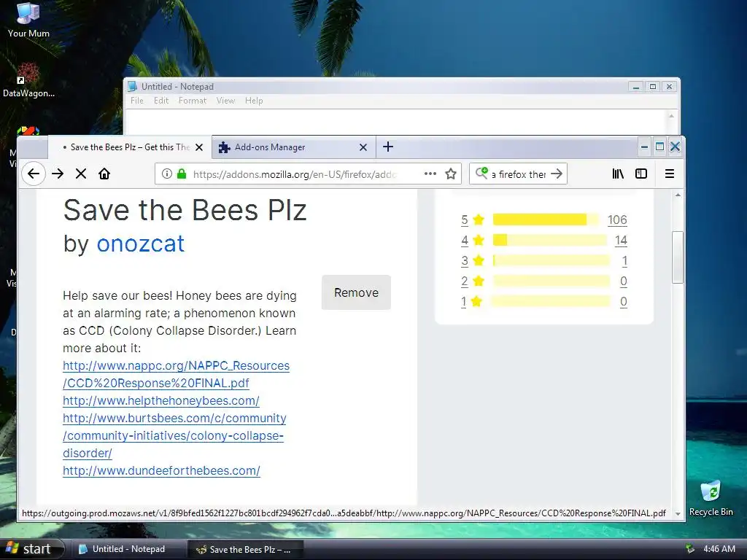Click the Firefox page vertical scrollbar thumb
Viewport: 747px width, 560px height.
pos(678,257)
